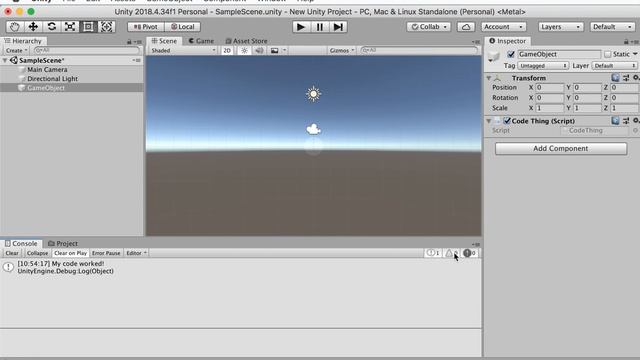This screenshot has height=360, width=640.
Task: Collapse the Code Thing (Script) component
Action: pyautogui.click(x=489, y=121)
